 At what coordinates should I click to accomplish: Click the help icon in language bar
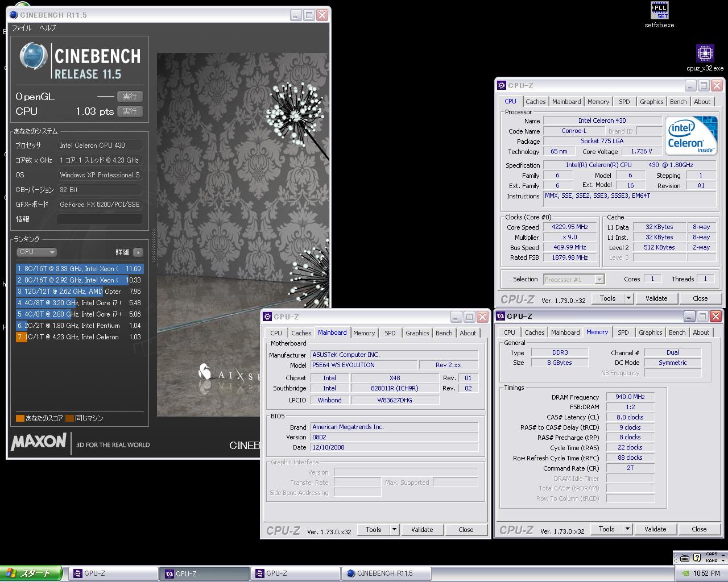[697, 558]
